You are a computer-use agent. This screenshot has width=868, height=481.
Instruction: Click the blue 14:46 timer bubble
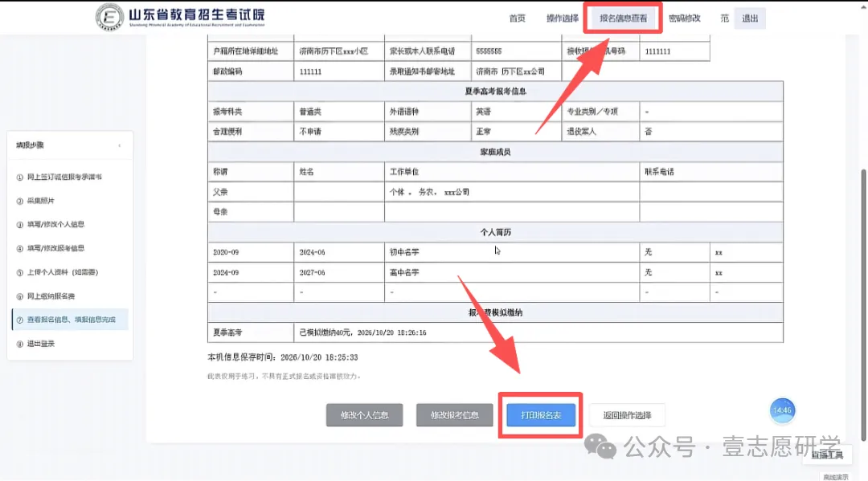(x=782, y=411)
